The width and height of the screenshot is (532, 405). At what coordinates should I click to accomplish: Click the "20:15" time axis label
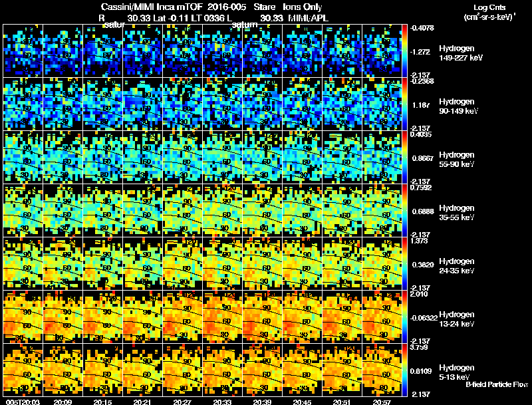pyautogui.click(x=103, y=402)
